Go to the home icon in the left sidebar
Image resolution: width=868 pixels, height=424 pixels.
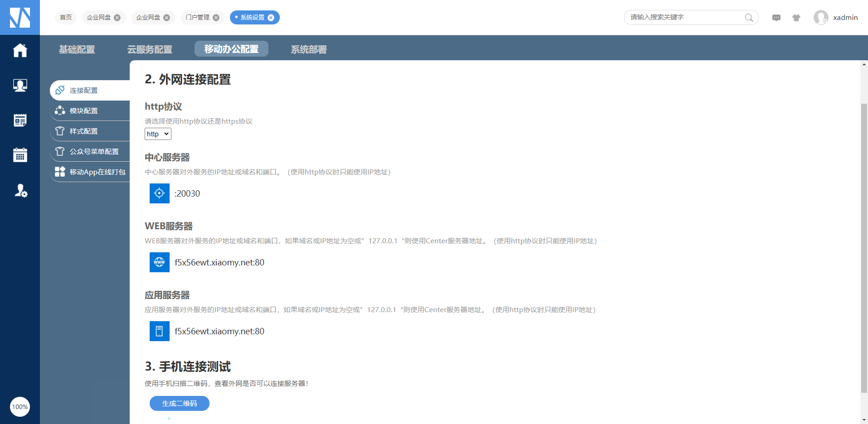[20, 50]
